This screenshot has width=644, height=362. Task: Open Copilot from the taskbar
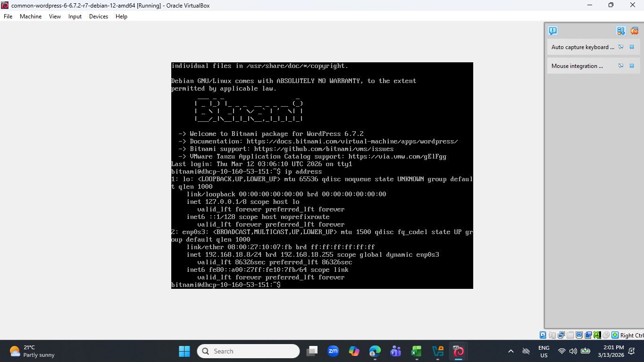coord(354,351)
